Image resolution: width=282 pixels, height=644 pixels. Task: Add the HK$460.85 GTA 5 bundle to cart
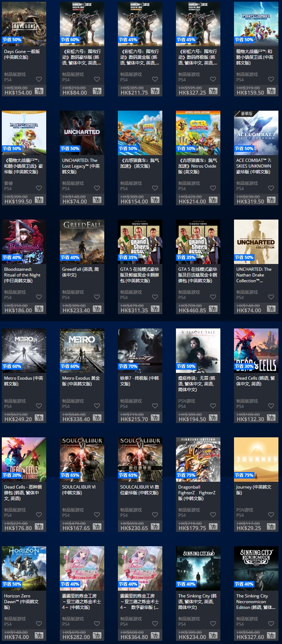coord(213,309)
